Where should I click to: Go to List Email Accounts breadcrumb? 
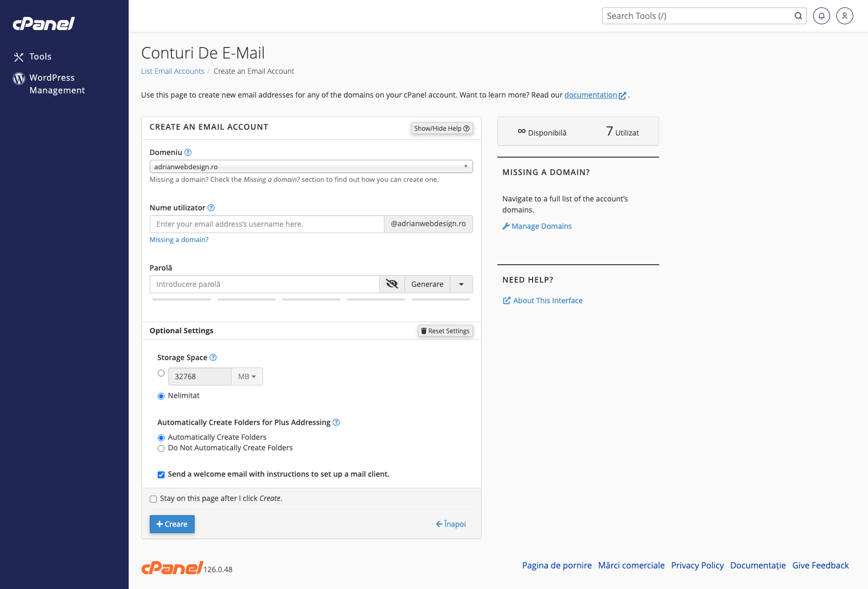tap(172, 71)
